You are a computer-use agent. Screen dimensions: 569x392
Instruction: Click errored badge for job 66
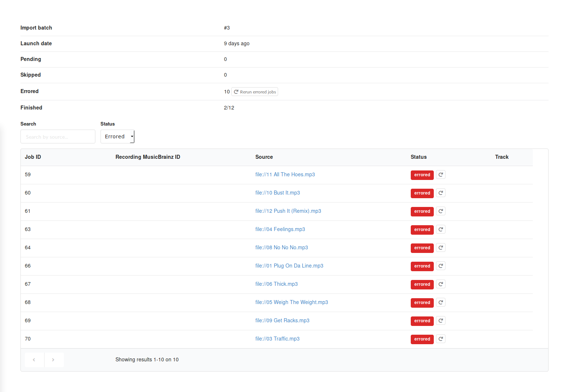coord(422,266)
